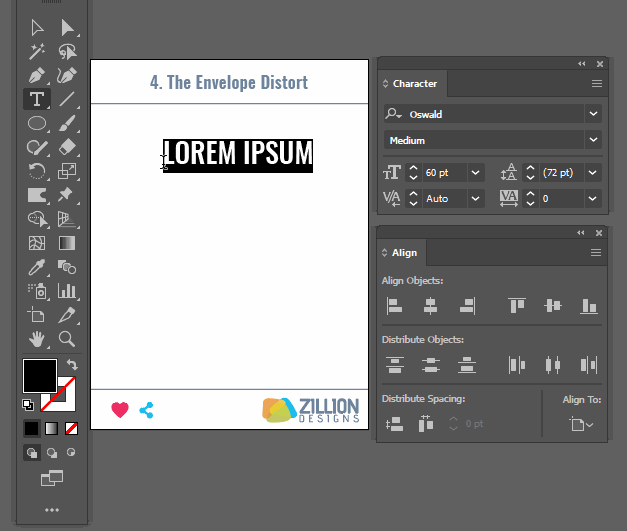Select the Magic Wand tool
This screenshot has width=627, height=531.
pyautogui.click(x=37, y=51)
